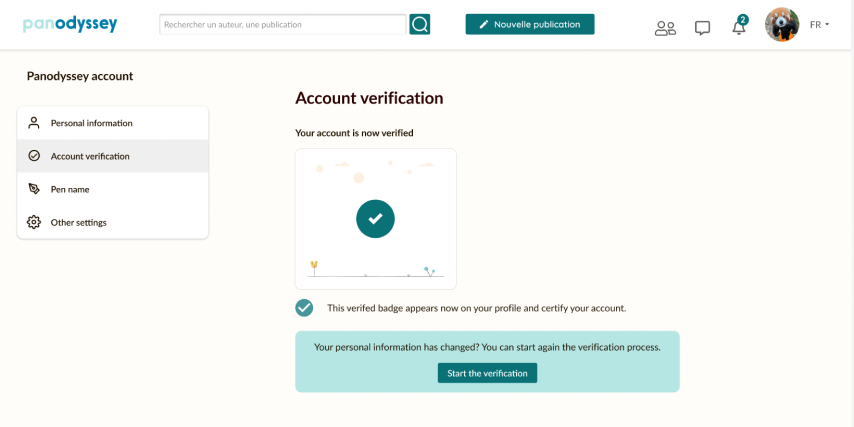Click the verified badge icon beside text
Image resolution: width=854 pixels, height=427 pixels.
tap(304, 308)
